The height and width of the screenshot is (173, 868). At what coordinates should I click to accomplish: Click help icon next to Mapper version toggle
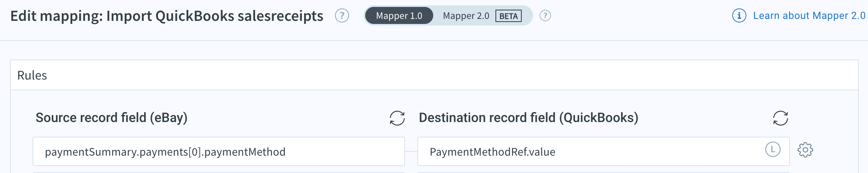pos(545,16)
